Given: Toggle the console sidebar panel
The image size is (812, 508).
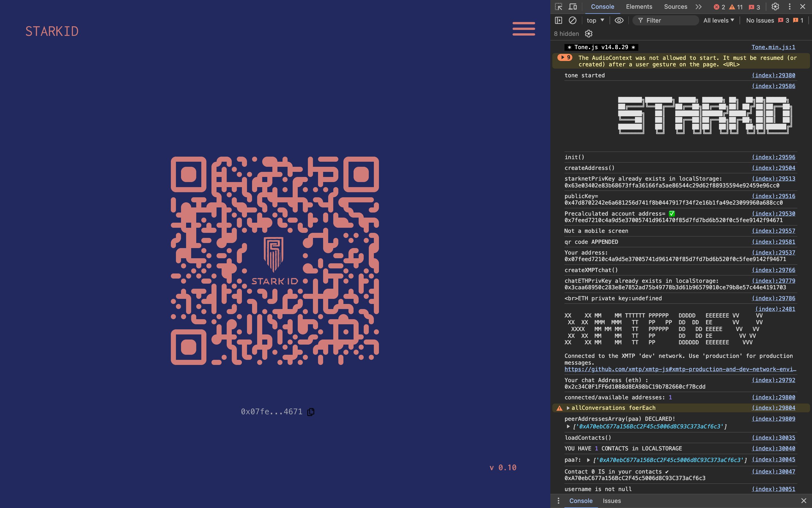Looking at the screenshot, I should [558, 21].
